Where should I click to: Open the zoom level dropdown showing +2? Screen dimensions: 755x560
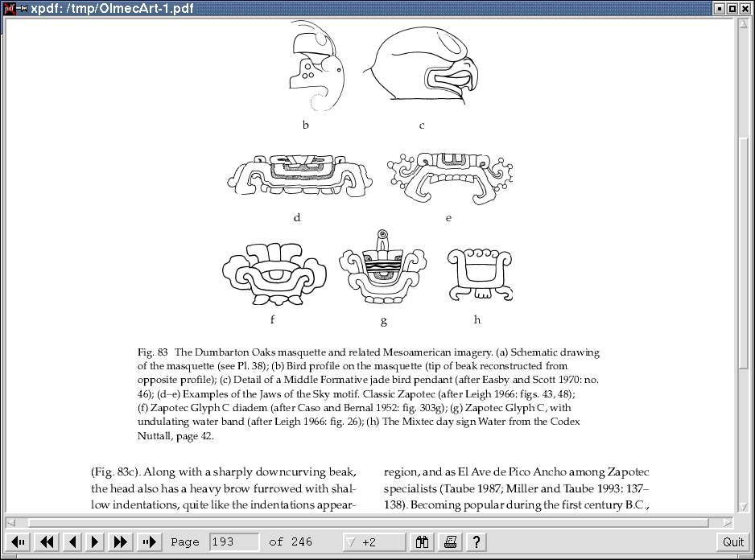click(374, 542)
